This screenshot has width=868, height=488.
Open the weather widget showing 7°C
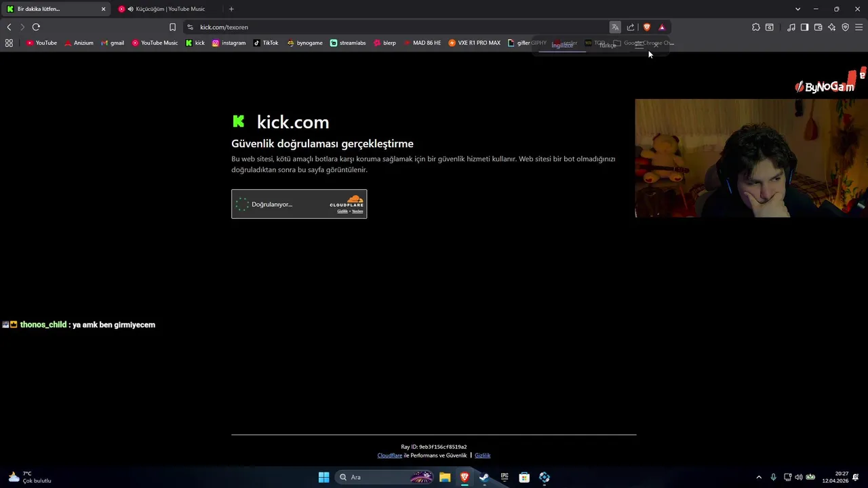click(28, 477)
